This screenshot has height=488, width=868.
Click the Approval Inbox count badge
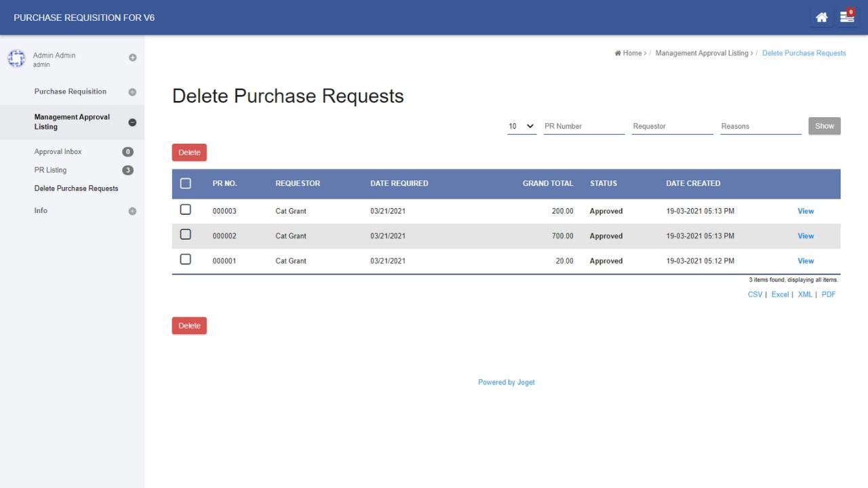127,152
